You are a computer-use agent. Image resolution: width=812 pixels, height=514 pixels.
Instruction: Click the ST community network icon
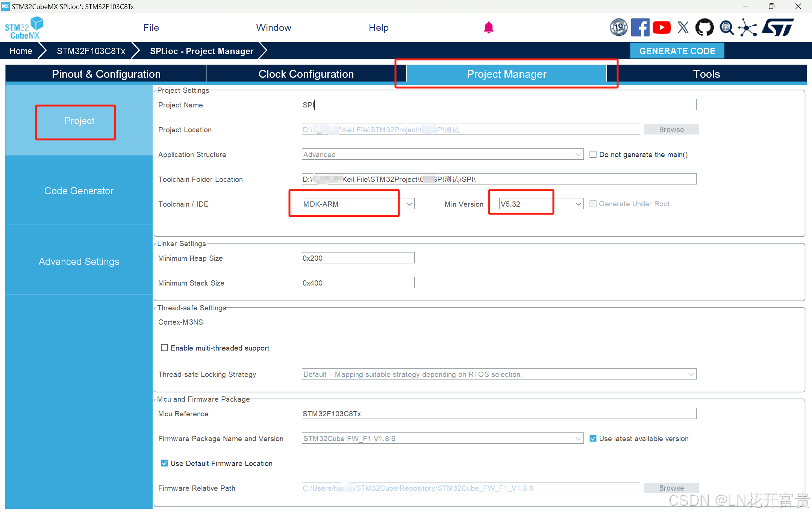click(x=747, y=27)
